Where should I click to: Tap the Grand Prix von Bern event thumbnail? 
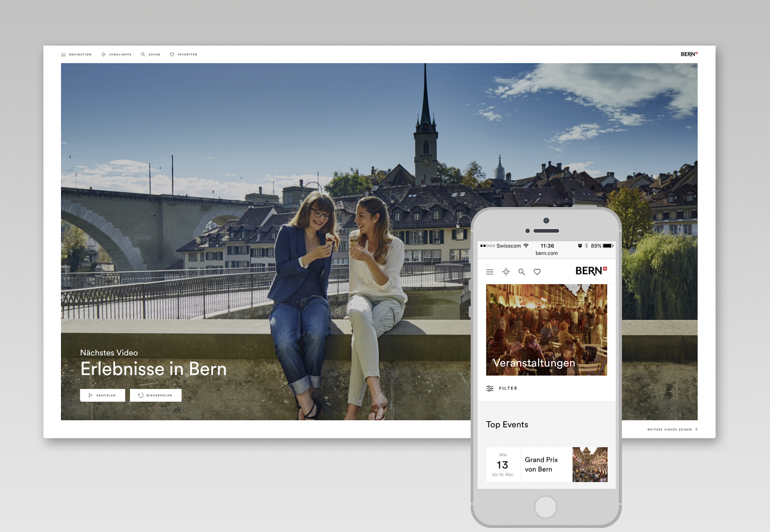point(590,465)
